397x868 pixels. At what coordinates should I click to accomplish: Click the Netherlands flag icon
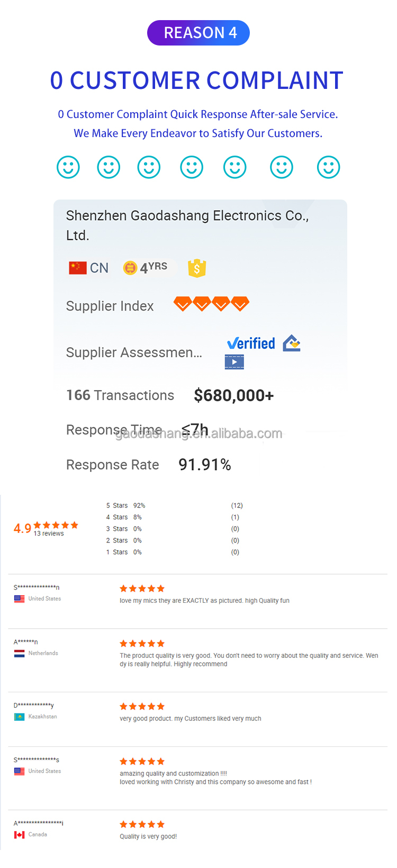click(20, 654)
